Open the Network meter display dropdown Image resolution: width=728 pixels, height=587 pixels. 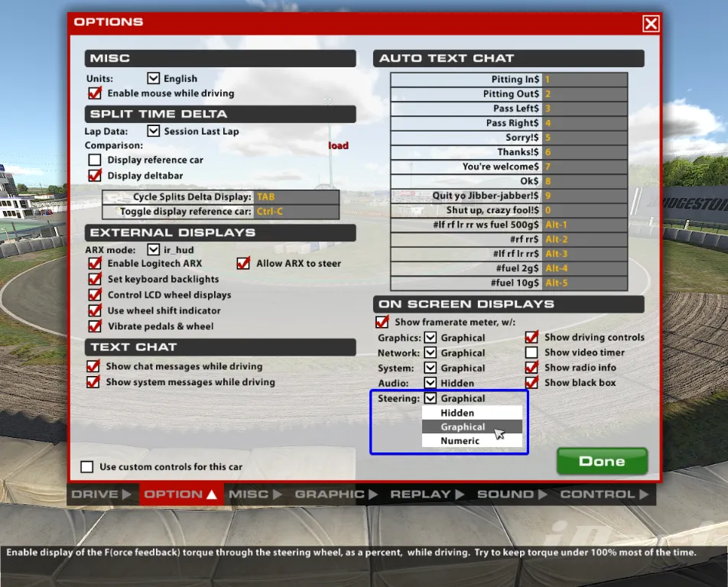click(431, 352)
